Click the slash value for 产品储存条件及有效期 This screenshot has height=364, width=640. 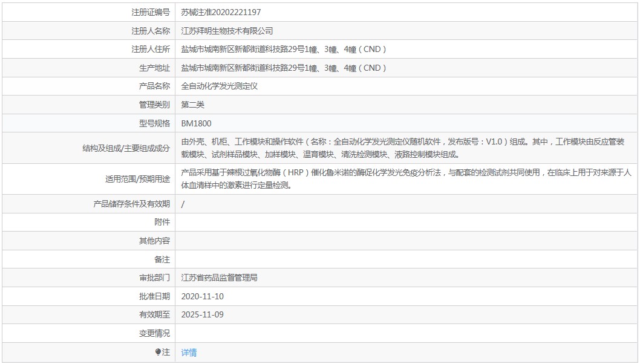coord(183,204)
